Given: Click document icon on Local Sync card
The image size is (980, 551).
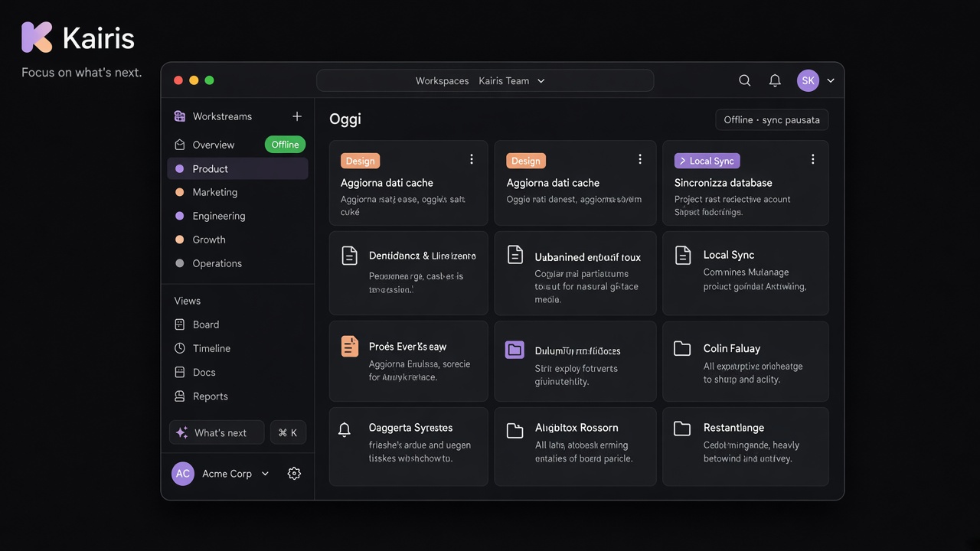Looking at the screenshot, I should [x=682, y=256].
